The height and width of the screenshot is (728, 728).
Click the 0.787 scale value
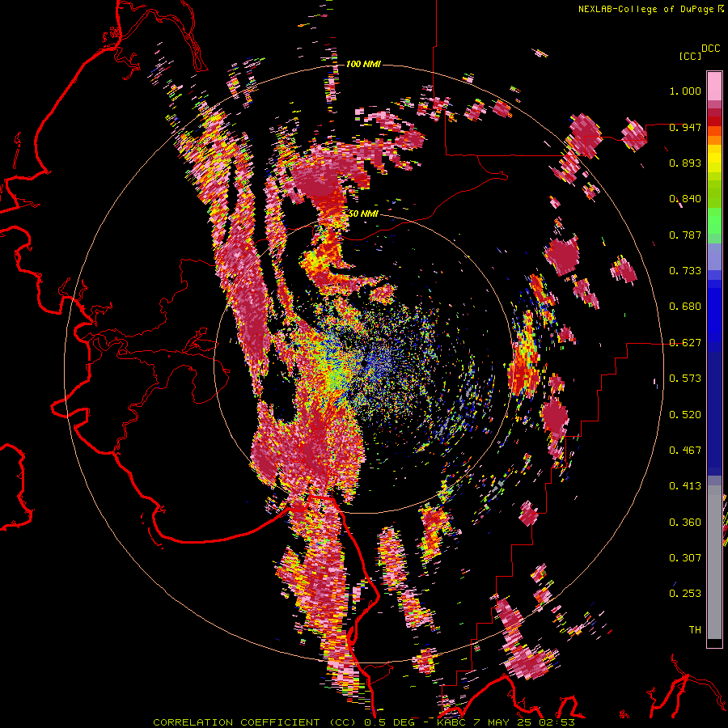pyautogui.click(x=685, y=235)
